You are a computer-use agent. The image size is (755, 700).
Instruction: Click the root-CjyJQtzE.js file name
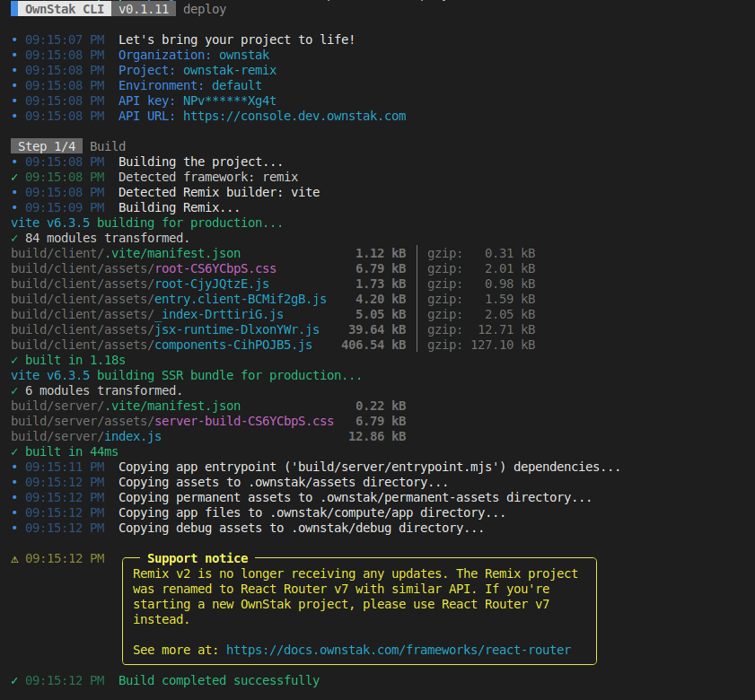[212, 284]
